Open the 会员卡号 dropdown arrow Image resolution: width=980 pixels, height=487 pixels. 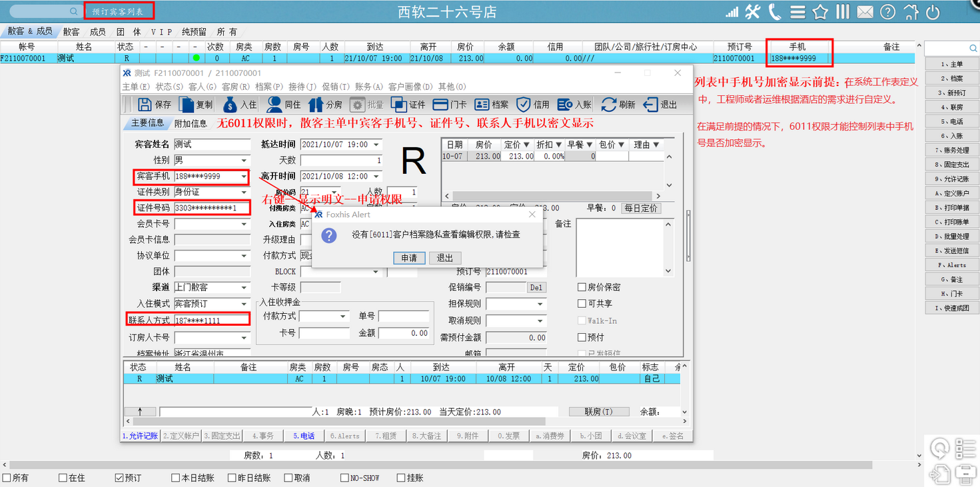[x=244, y=225]
